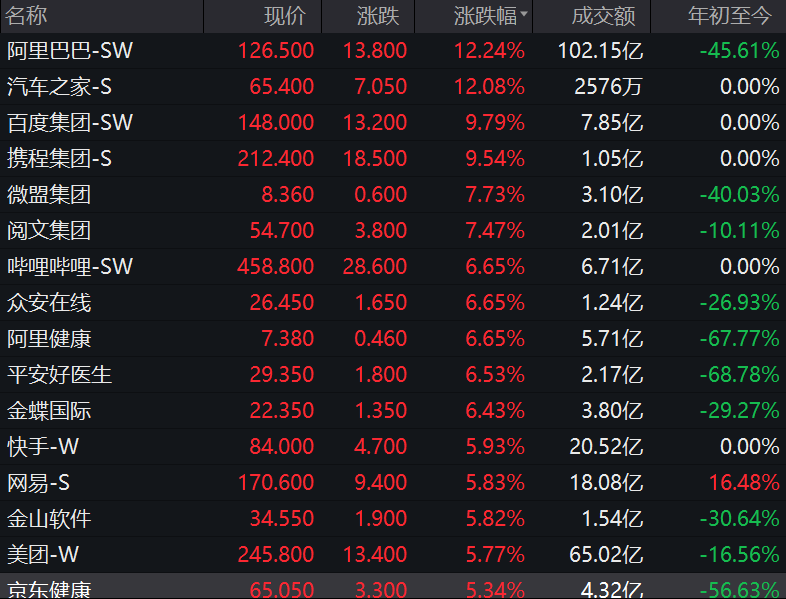This screenshot has width=786, height=599.
Task: Open the 阅文集团 stock entry
Action: [x=393, y=231]
